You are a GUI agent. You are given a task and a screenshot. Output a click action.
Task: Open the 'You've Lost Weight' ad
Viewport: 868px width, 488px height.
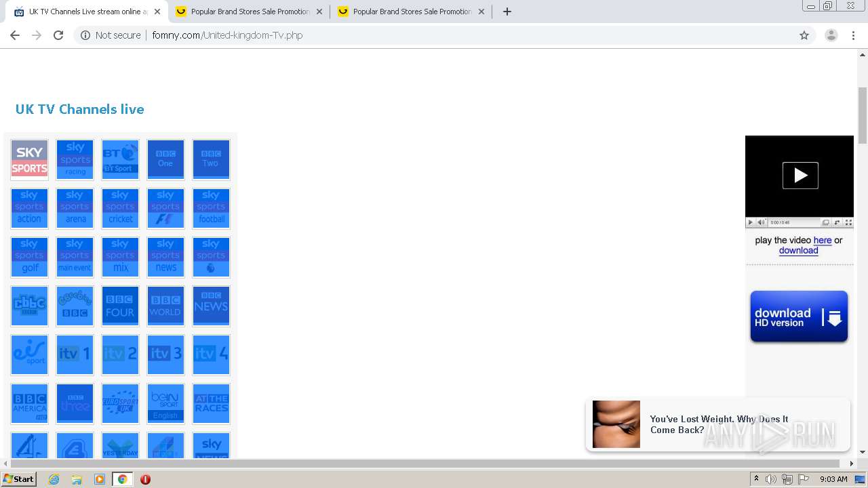(719, 424)
